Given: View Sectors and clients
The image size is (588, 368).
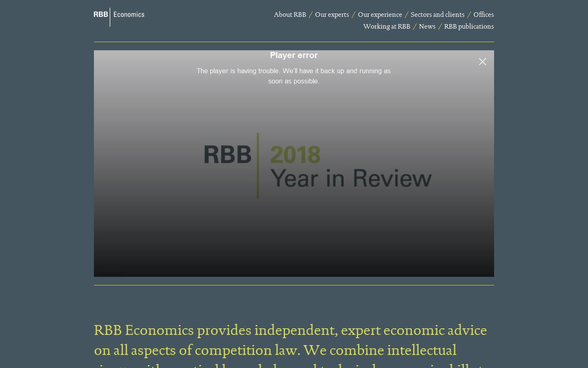Looking at the screenshot, I should click(437, 14).
